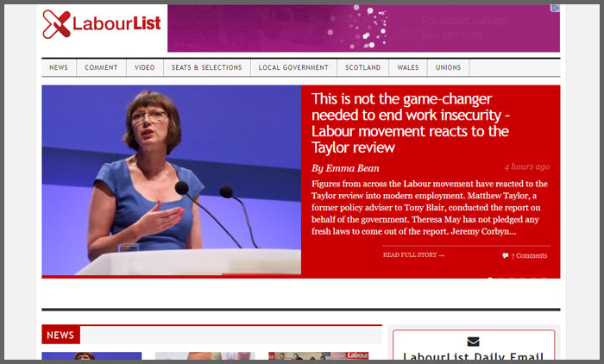Viewport: 604px width, 364px height.
Task: Open the 7 Comments link
Action: pos(529,256)
